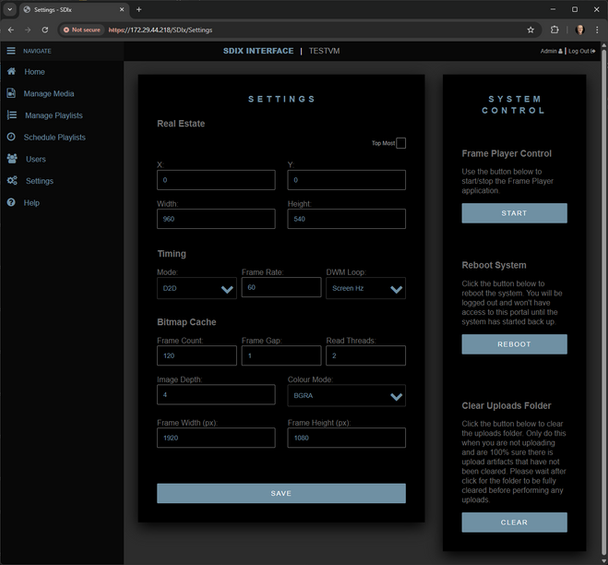Screen dimensions: 608x565
Task: Focus the Image Depth input field
Action: [216, 395]
